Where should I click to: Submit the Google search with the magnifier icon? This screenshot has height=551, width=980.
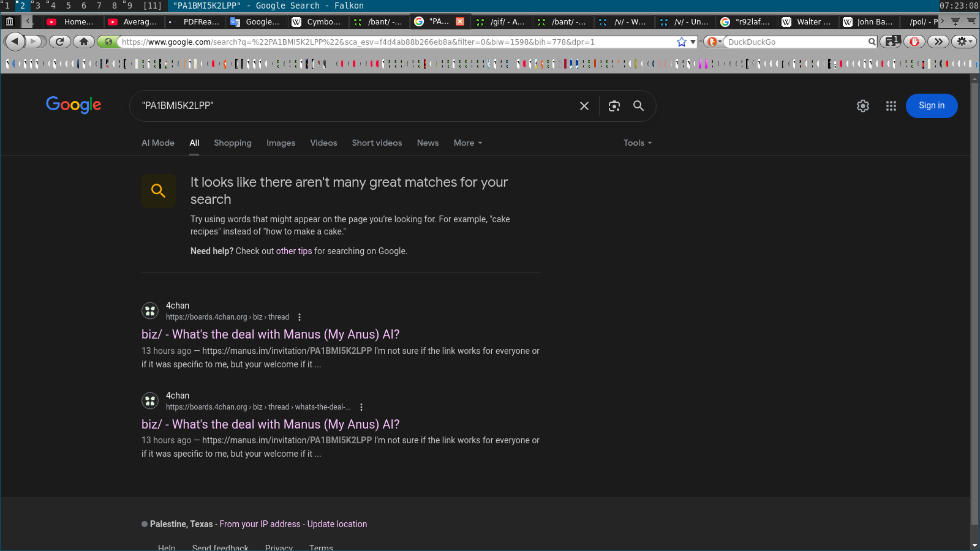638,106
